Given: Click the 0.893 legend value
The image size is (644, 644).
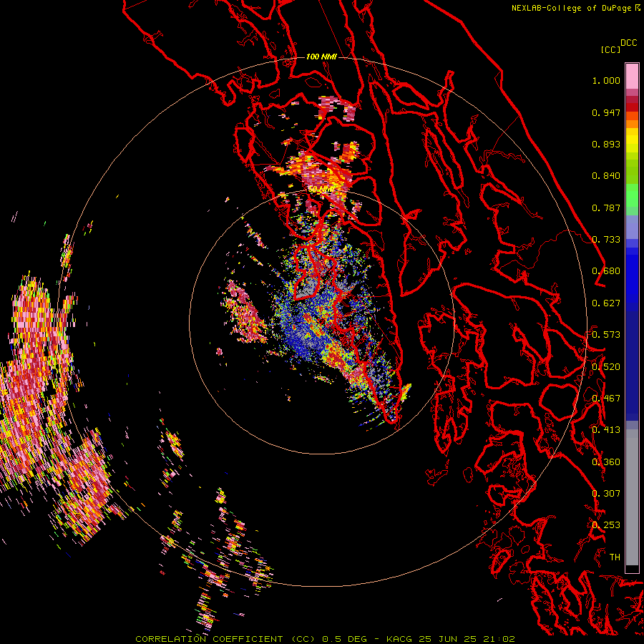Looking at the screenshot, I should (606, 144).
